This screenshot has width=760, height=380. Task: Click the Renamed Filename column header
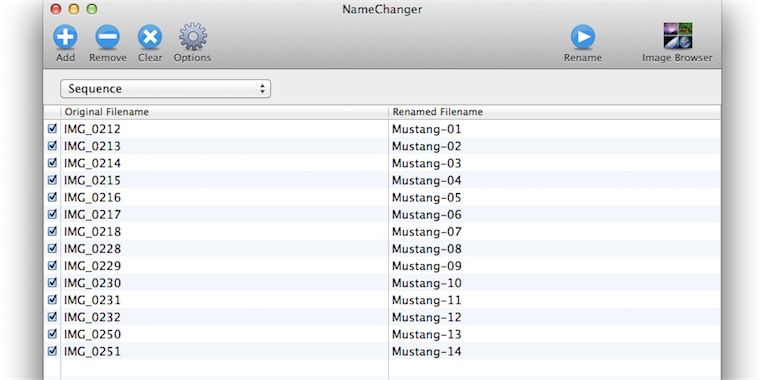(x=554, y=112)
